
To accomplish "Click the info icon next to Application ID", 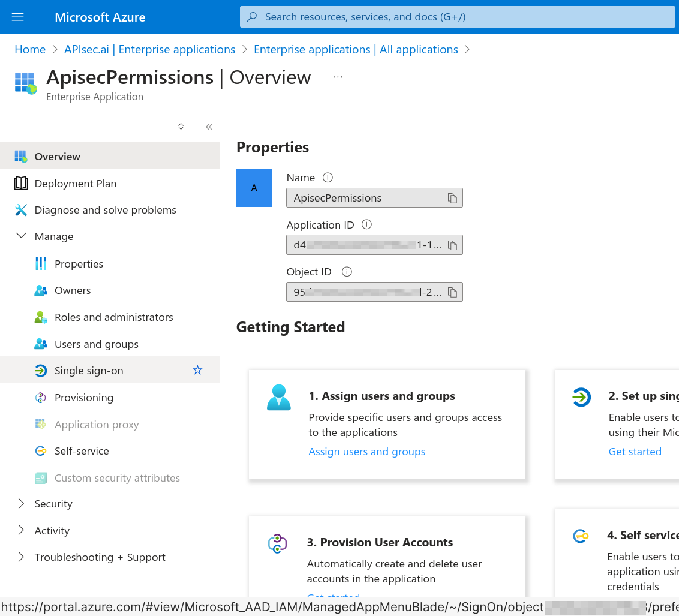I will [x=367, y=224].
